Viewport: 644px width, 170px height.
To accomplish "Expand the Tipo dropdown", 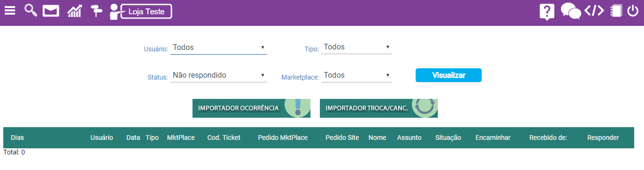I will click(x=357, y=47).
